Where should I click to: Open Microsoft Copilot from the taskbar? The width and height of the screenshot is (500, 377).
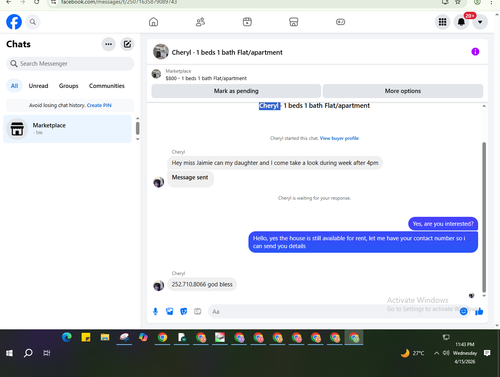click(143, 338)
